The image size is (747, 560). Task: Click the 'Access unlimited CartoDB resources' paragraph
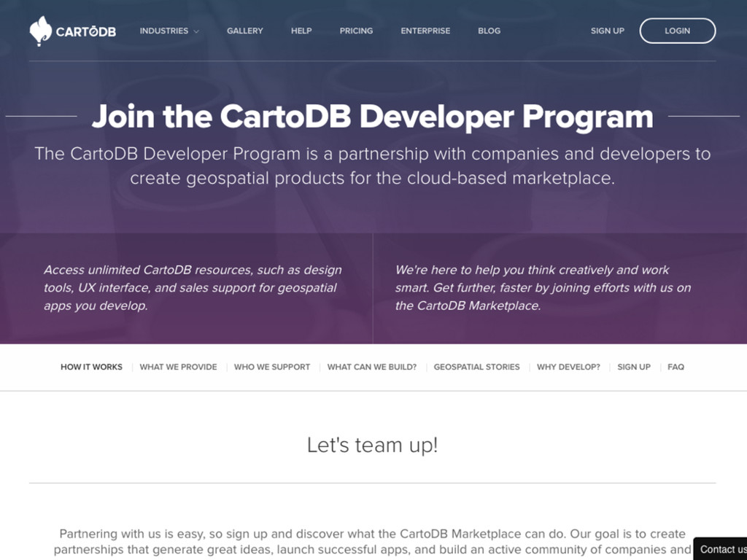coord(193,287)
